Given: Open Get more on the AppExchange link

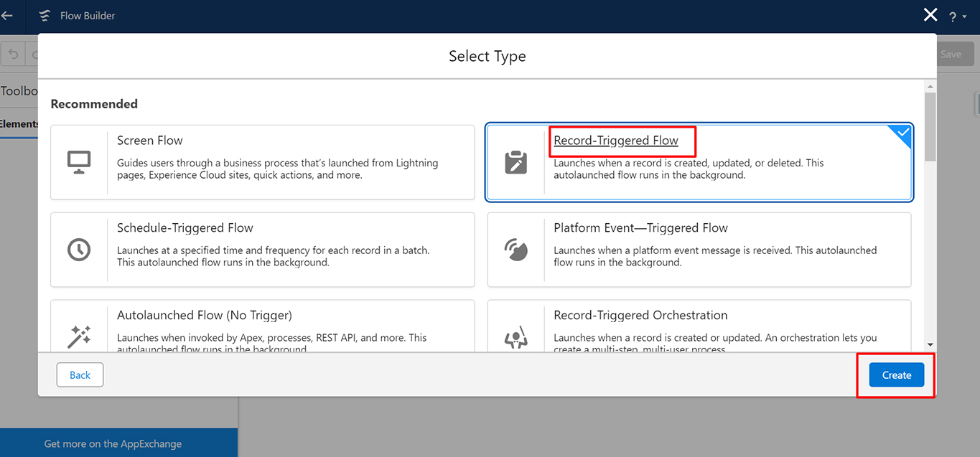Looking at the screenshot, I should pyautogui.click(x=113, y=443).
